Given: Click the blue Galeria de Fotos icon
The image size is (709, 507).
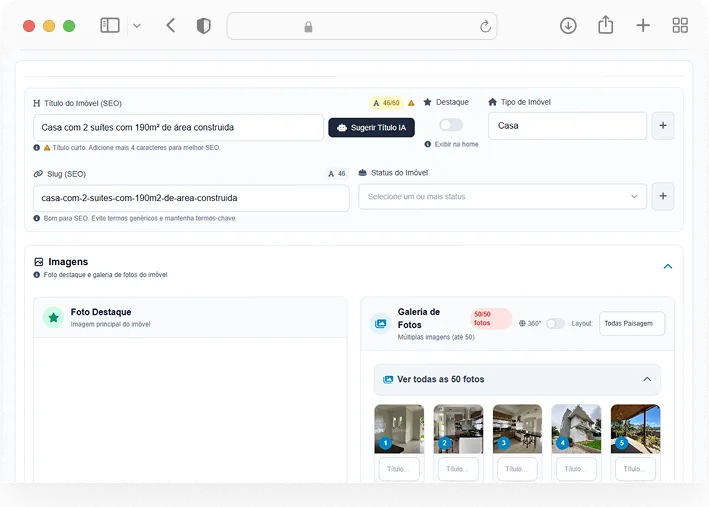Looking at the screenshot, I should [x=381, y=323].
